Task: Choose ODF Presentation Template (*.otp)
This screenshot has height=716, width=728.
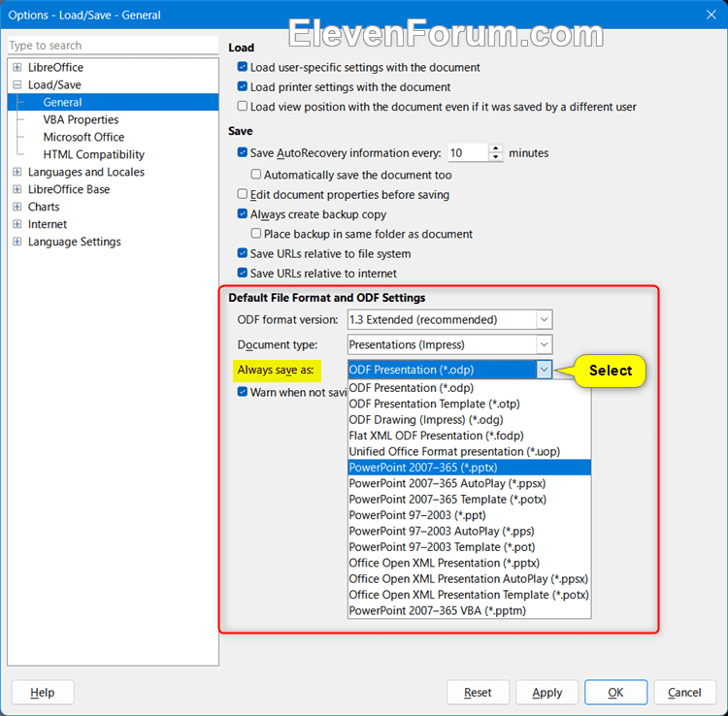Action: (x=470, y=404)
